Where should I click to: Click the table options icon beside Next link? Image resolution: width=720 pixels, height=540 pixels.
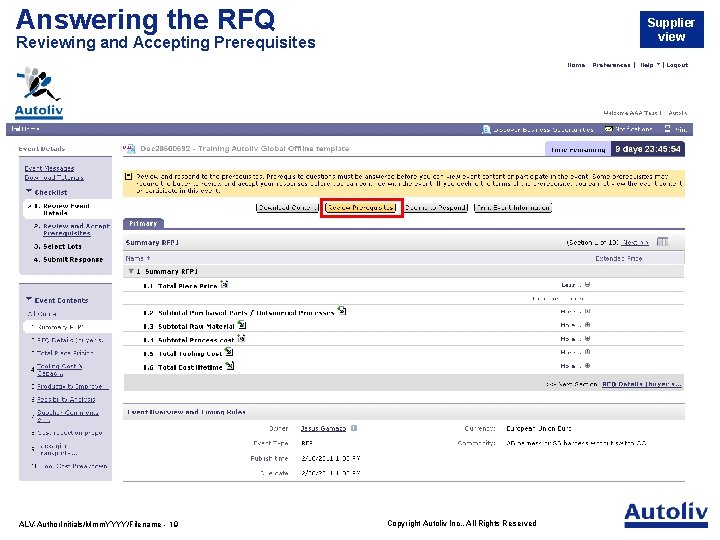(662, 242)
